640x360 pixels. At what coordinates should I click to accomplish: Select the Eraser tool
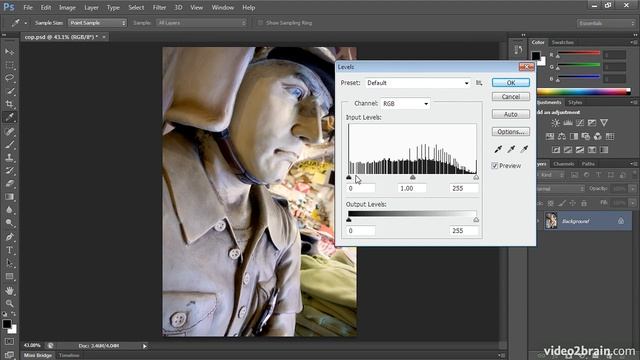9,184
